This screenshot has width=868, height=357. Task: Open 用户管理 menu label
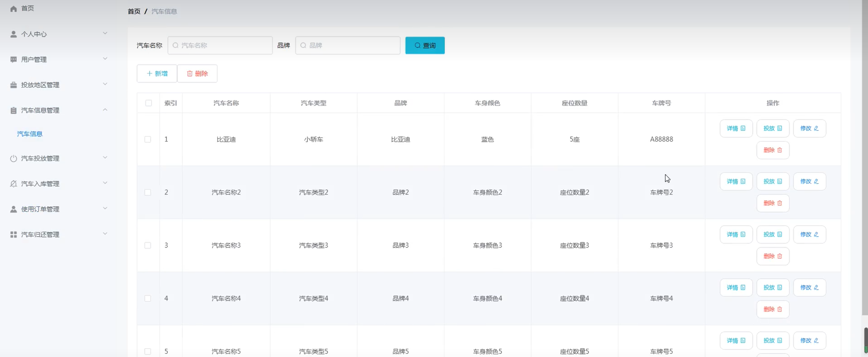[x=34, y=59]
